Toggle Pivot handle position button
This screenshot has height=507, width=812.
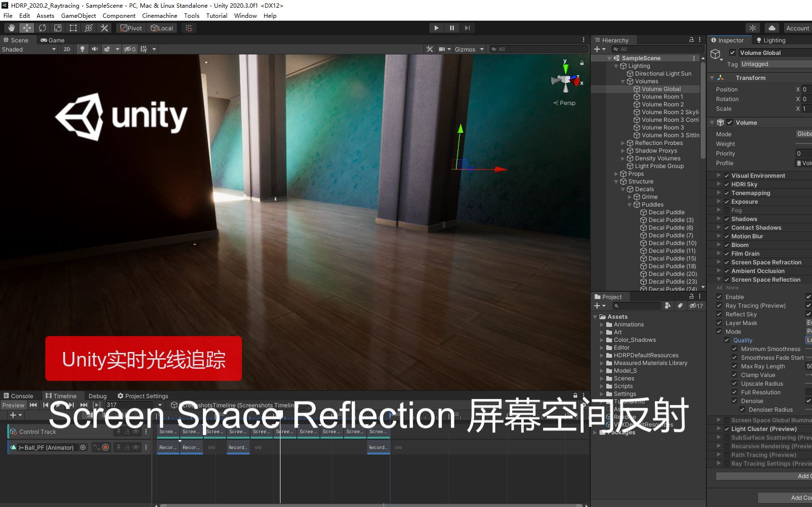pyautogui.click(x=131, y=28)
